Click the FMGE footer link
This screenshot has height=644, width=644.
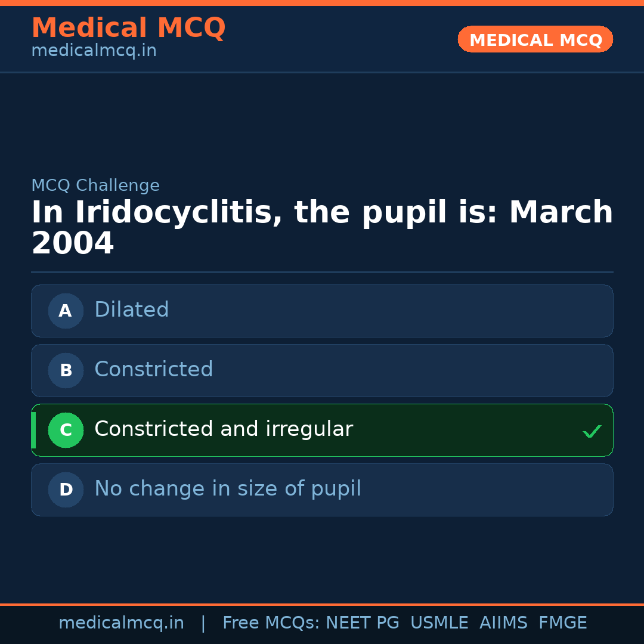(x=562, y=623)
